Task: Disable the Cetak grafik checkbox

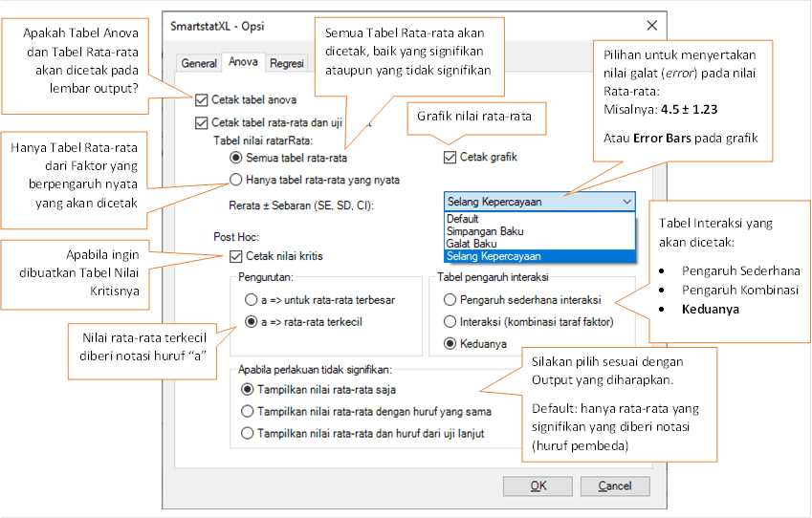Action: 450,158
